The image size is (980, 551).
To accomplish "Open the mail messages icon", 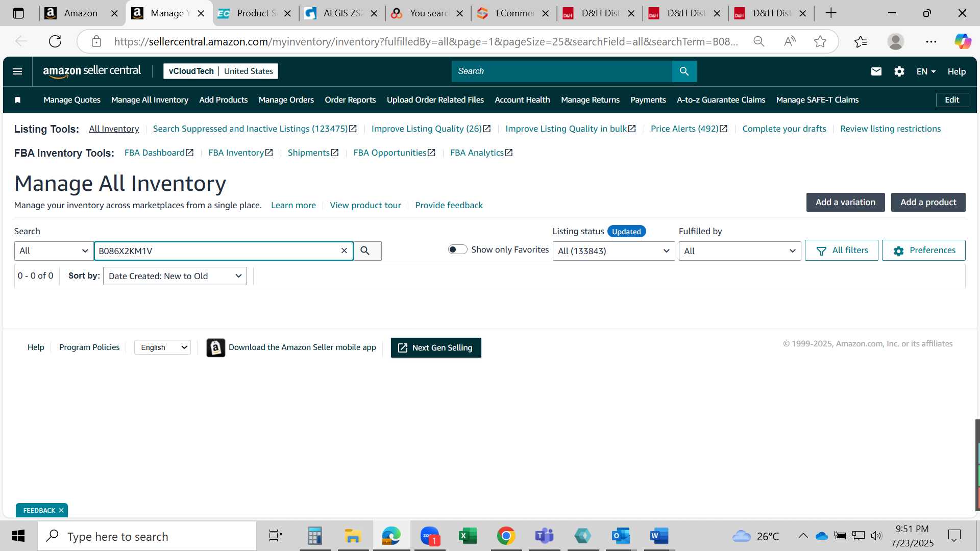I will coord(876,71).
